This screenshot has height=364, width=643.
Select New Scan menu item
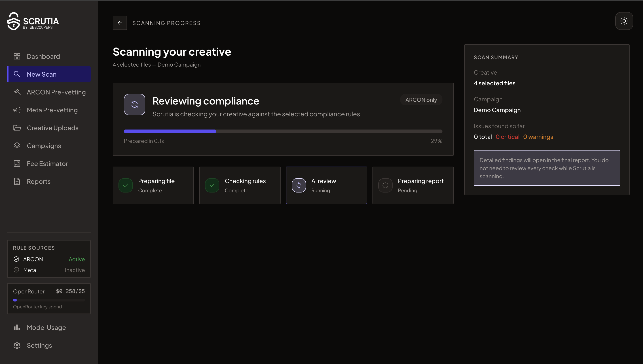click(x=49, y=74)
